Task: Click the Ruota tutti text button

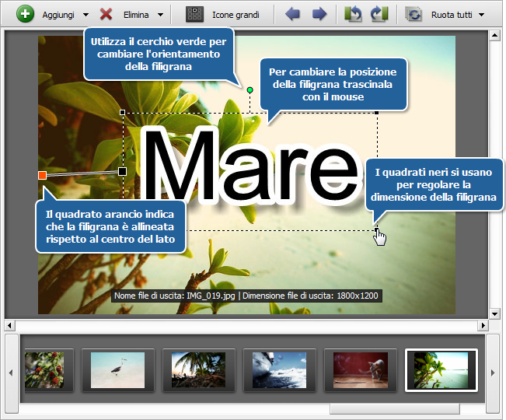Action: [x=451, y=15]
